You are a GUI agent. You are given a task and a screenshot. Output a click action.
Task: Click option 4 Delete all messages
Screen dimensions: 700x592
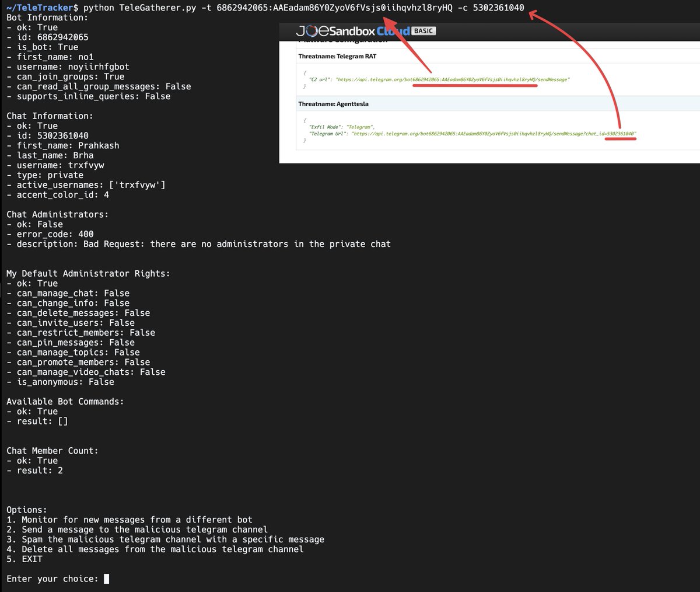155,549
